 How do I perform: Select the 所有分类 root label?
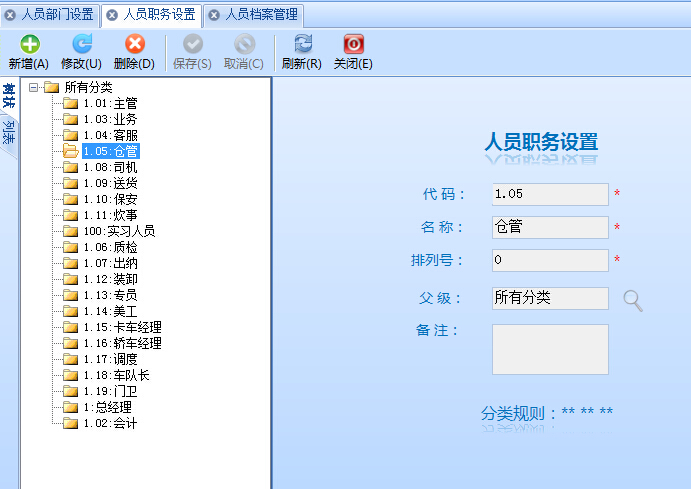tap(88, 87)
